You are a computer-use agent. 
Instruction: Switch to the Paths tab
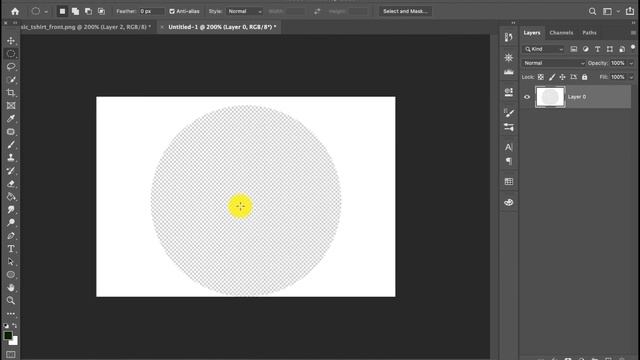click(x=589, y=33)
